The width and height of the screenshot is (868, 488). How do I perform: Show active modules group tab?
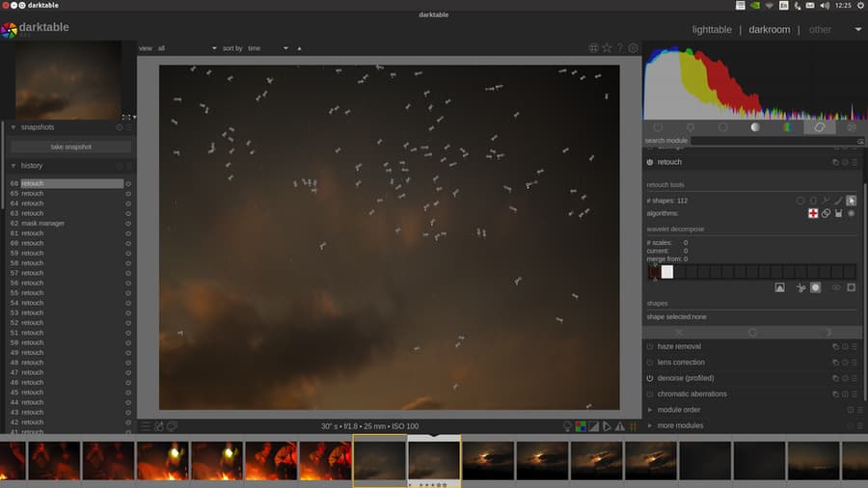(658, 127)
